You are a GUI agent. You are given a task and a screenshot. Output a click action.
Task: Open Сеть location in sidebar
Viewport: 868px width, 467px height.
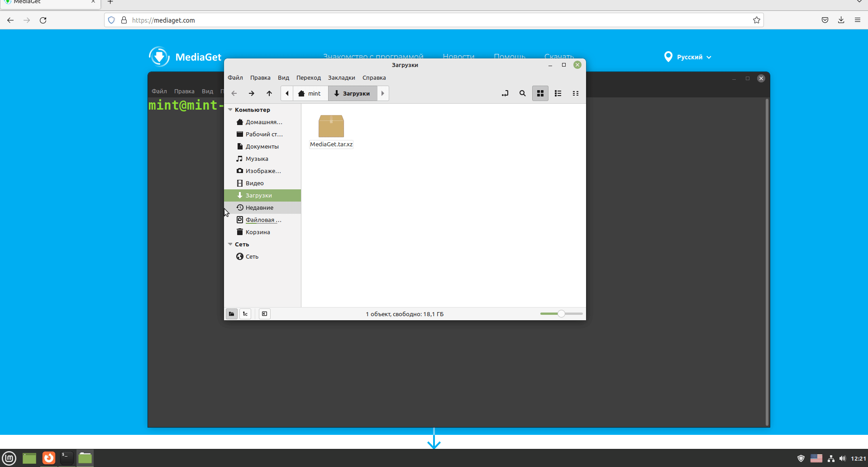tap(262, 256)
